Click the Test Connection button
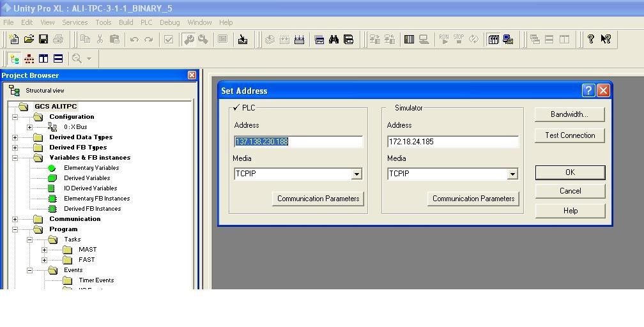This screenshot has height=327, width=644. [x=570, y=135]
